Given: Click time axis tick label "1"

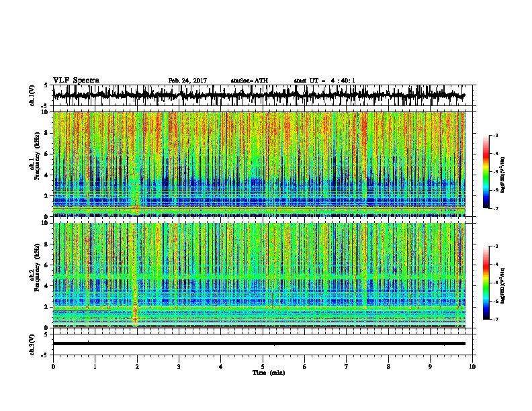Looking at the screenshot, I should (x=95, y=367).
